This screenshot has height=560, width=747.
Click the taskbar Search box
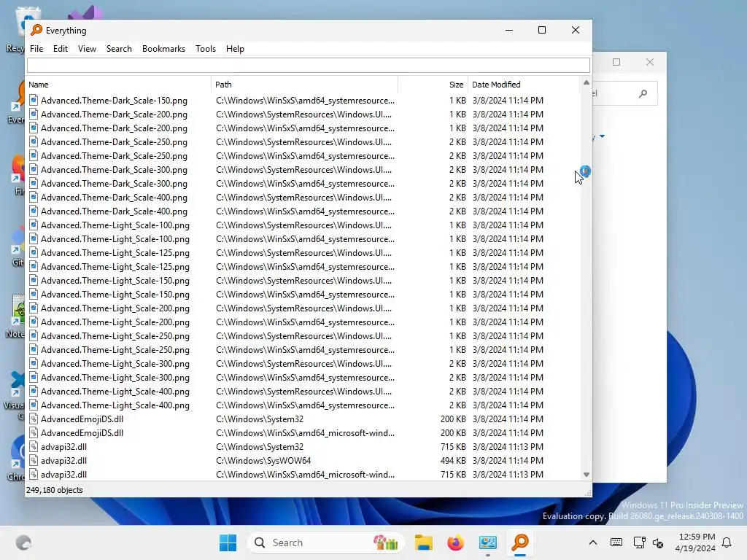pos(326,542)
